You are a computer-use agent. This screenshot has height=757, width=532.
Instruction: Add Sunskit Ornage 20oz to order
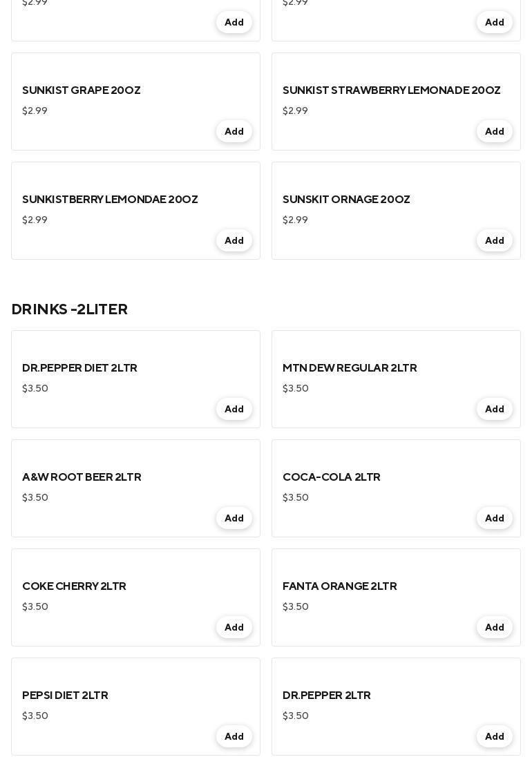[x=495, y=241]
